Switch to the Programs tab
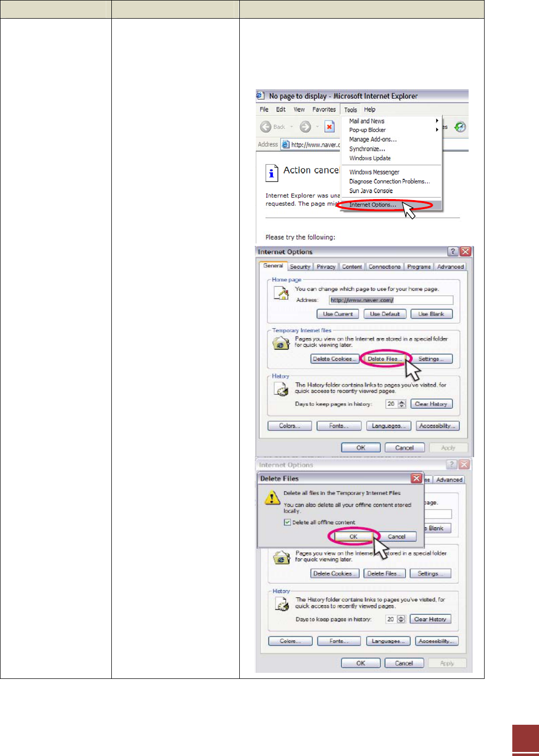 [x=419, y=267]
